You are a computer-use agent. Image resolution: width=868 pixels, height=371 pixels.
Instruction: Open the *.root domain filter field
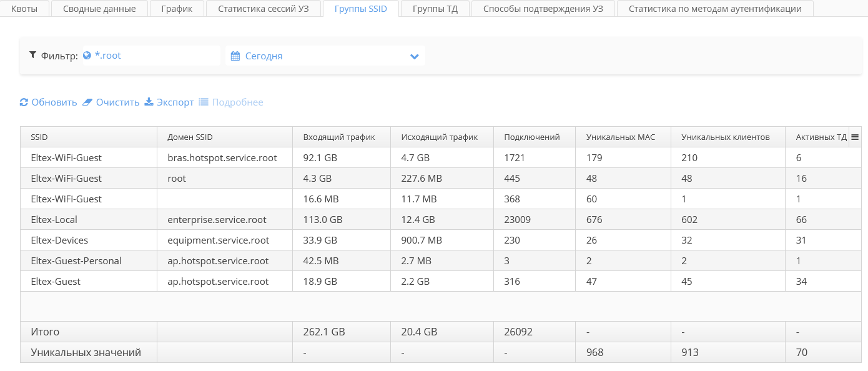[152, 56]
